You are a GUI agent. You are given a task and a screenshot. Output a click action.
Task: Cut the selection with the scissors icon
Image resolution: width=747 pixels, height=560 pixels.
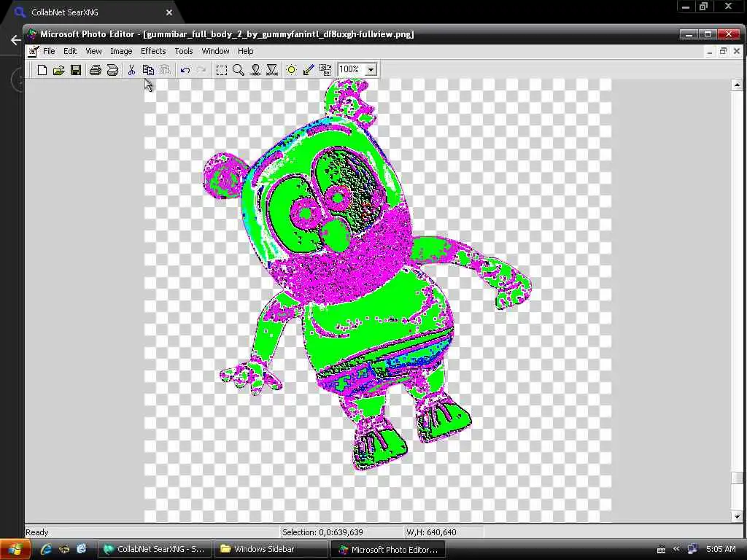tap(131, 70)
